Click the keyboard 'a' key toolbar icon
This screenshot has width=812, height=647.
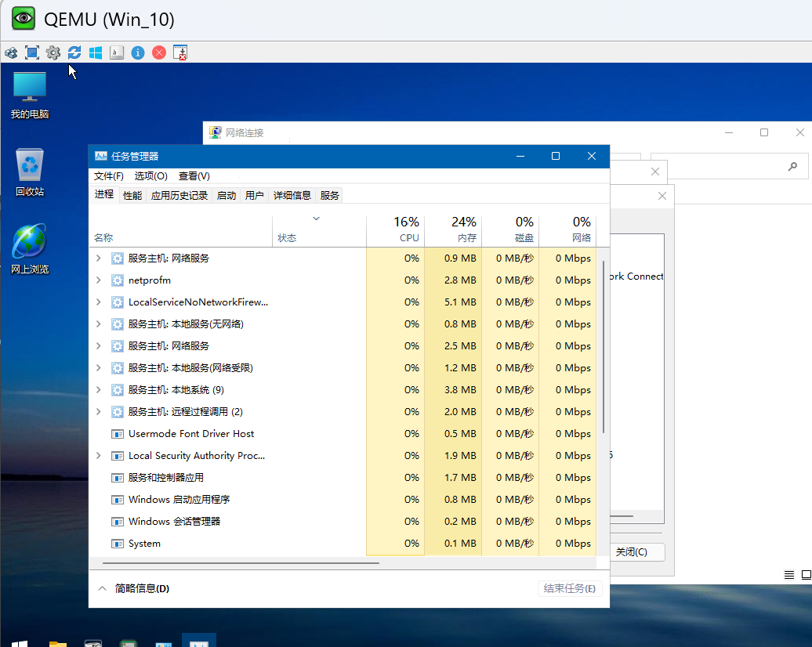117,52
